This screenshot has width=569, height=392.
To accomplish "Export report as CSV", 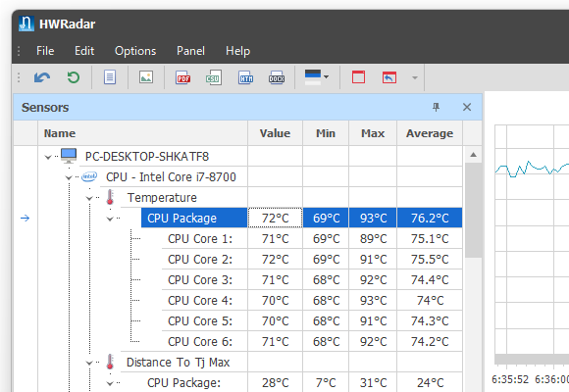I will pyautogui.click(x=214, y=77).
